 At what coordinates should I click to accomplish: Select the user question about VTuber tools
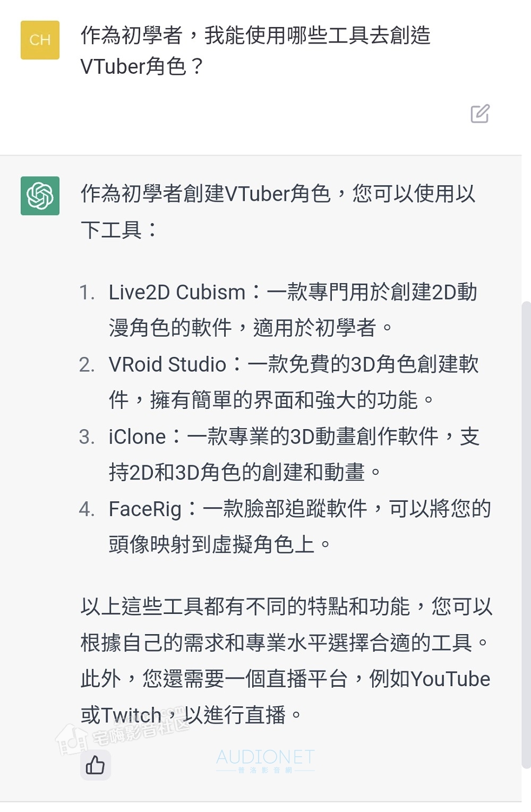(x=255, y=50)
